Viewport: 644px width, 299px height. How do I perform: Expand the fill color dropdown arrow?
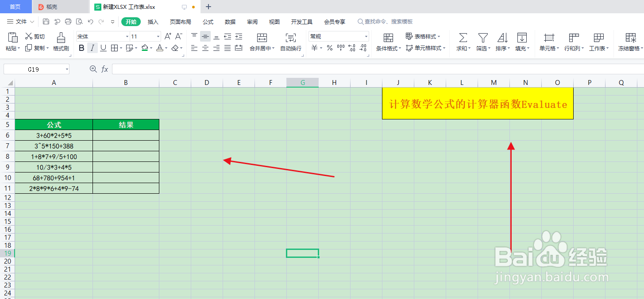(151, 48)
